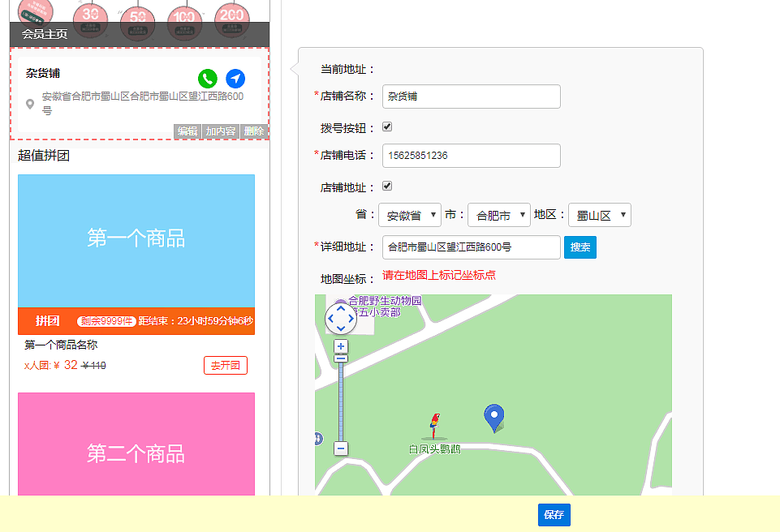
Task: Open the 蜀山区 district dropdown
Action: (x=601, y=215)
